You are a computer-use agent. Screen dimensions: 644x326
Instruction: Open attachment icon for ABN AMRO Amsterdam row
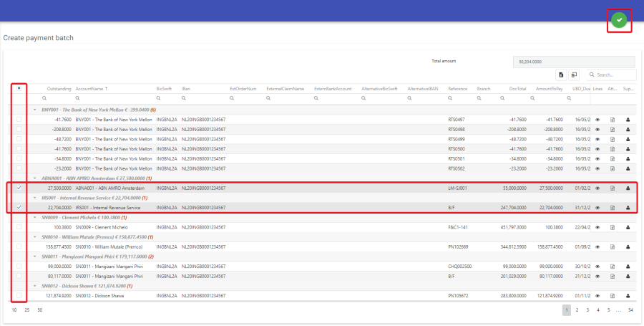(613, 188)
